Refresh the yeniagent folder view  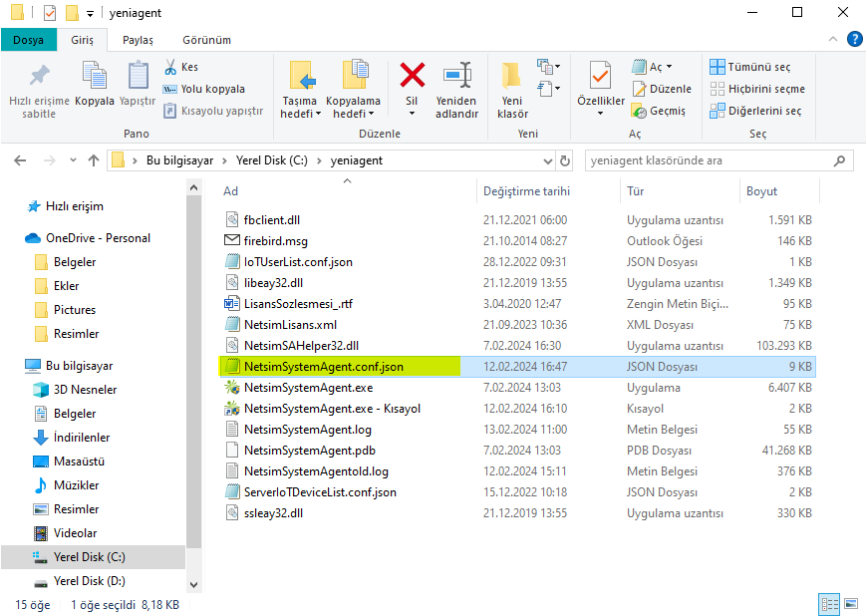[564, 160]
